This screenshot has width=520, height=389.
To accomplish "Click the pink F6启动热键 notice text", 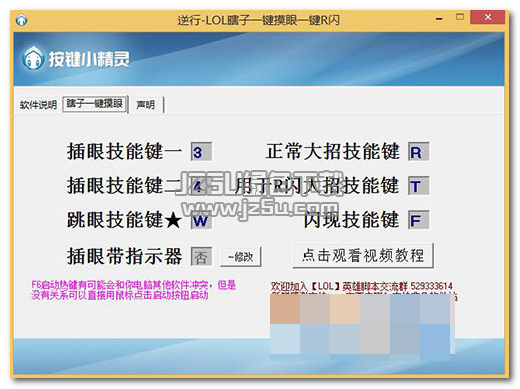I will pyautogui.click(x=133, y=290).
